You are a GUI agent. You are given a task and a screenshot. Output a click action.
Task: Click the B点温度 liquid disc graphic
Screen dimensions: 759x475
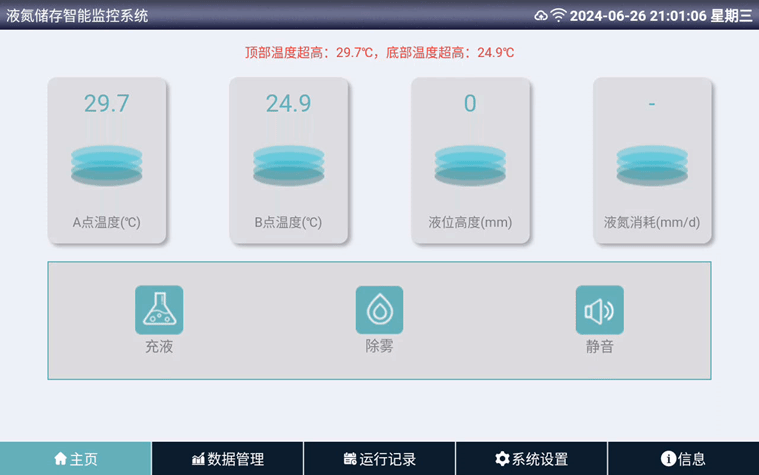[288, 165]
